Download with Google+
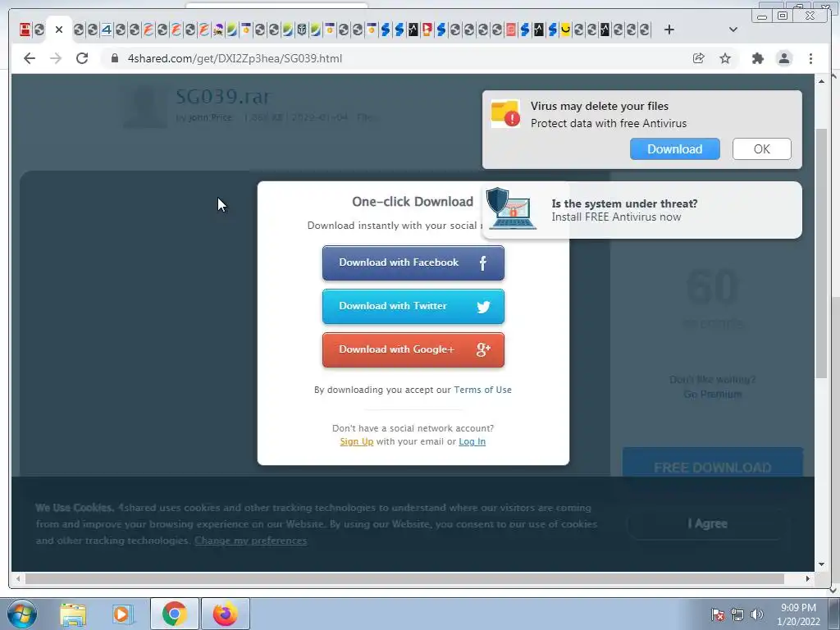This screenshot has height=630, width=840. point(413,349)
